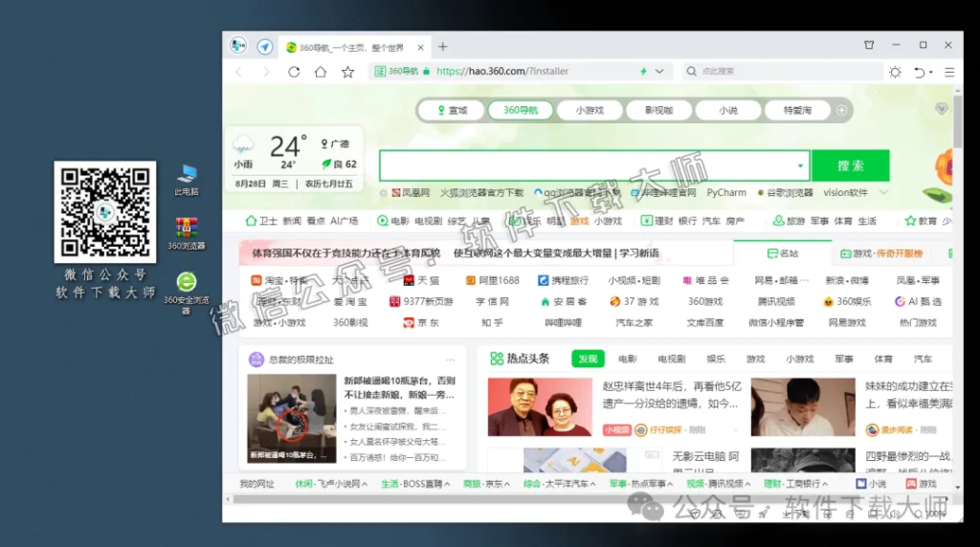
Task: Select the 特爱淘 pill tab
Action: pos(797,111)
